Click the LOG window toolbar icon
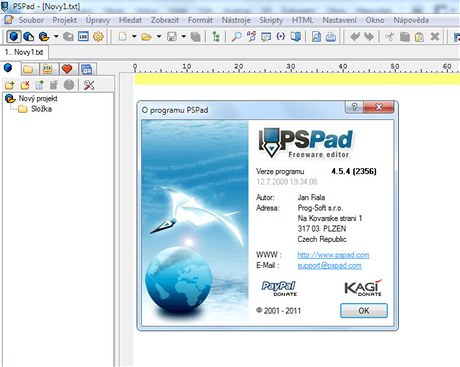The width and height of the screenshot is (460, 367). tap(83, 36)
